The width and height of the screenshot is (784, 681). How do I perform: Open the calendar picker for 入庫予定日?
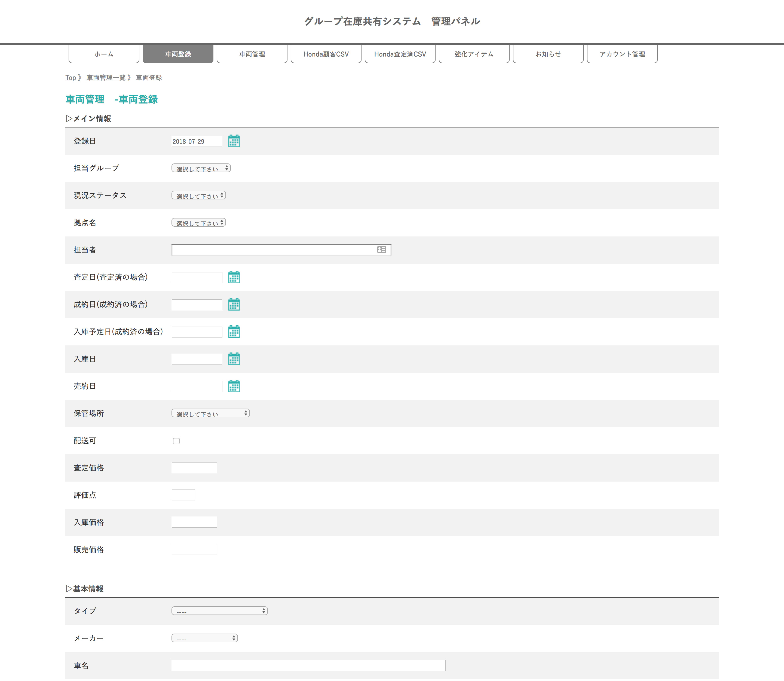[234, 332]
